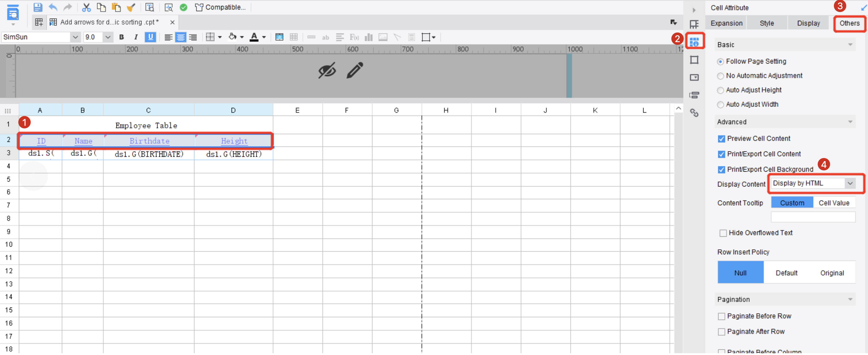868x355 pixels.
Task: Collapse the Advanced section
Action: [x=850, y=122]
